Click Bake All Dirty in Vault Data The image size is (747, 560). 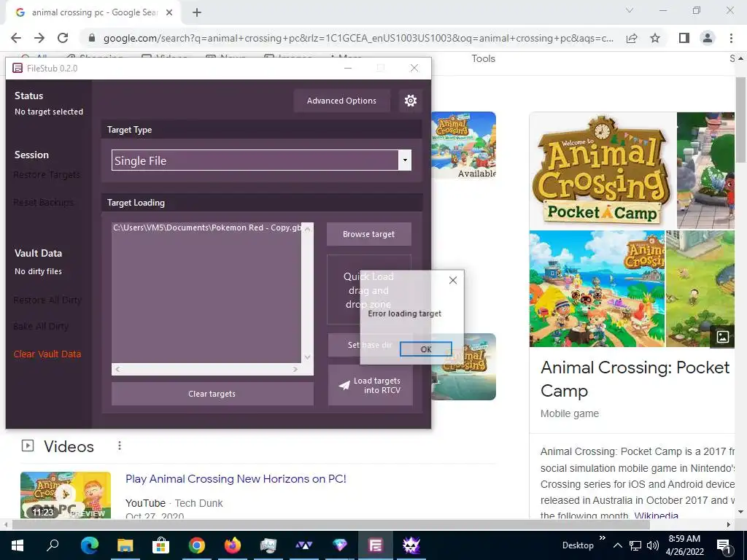[41, 326]
